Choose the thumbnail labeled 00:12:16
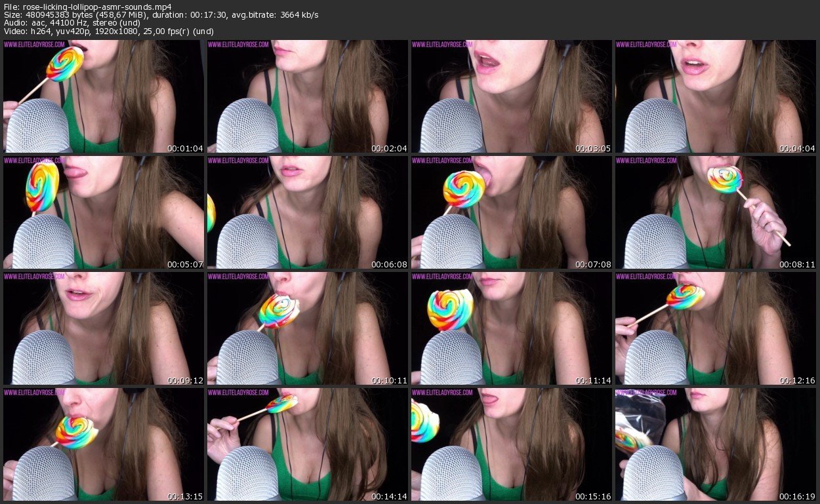820x504 pixels. tap(715, 328)
